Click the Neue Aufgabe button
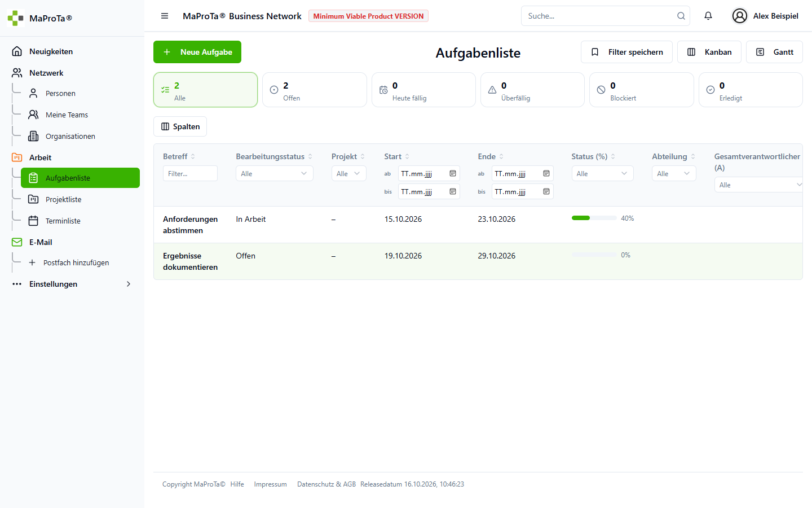Image resolution: width=812 pixels, height=508 pixels. 197,52
